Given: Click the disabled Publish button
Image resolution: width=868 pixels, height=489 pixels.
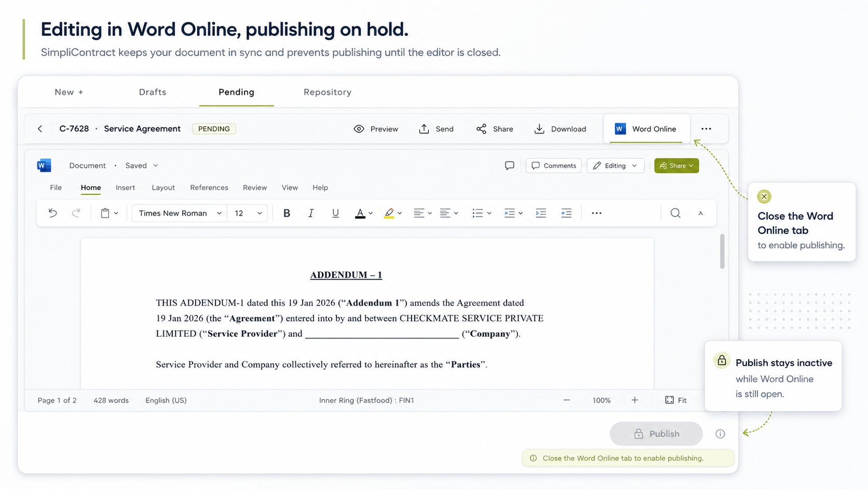Looking at the screenshot, I should (656, 434).
